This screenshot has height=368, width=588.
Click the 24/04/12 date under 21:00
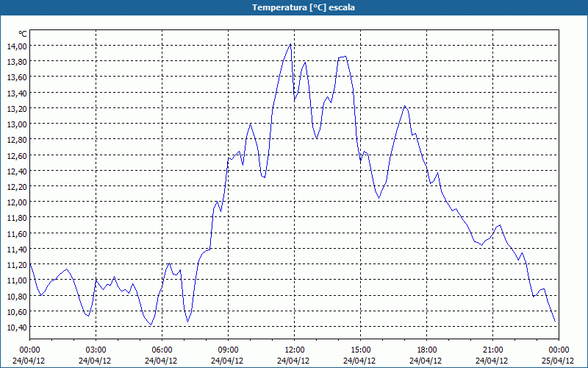point(492,361)
